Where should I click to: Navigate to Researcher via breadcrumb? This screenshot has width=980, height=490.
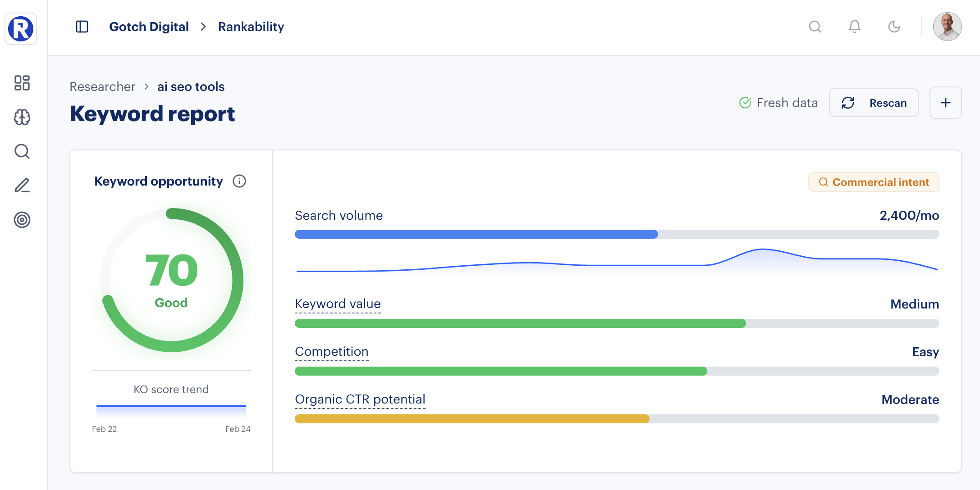click(102, 86)
